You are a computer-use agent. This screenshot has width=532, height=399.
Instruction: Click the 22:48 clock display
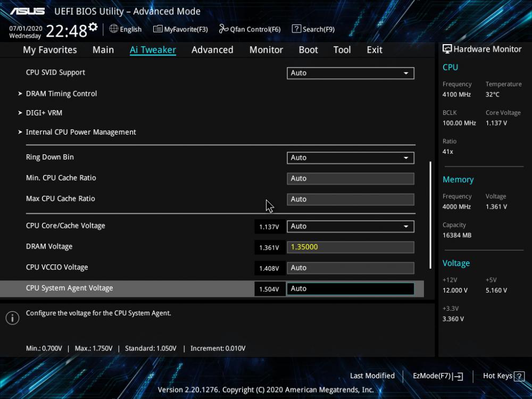pos(66,31)
